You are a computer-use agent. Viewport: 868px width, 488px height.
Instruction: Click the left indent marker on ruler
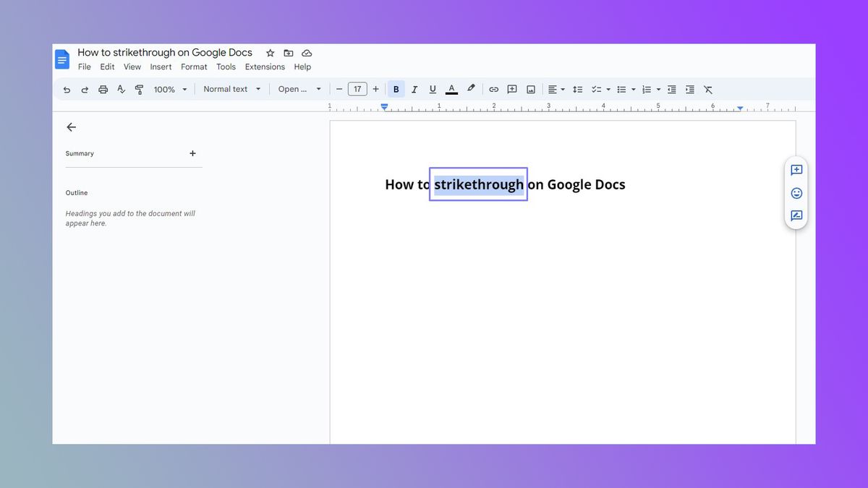pos(385,106)
